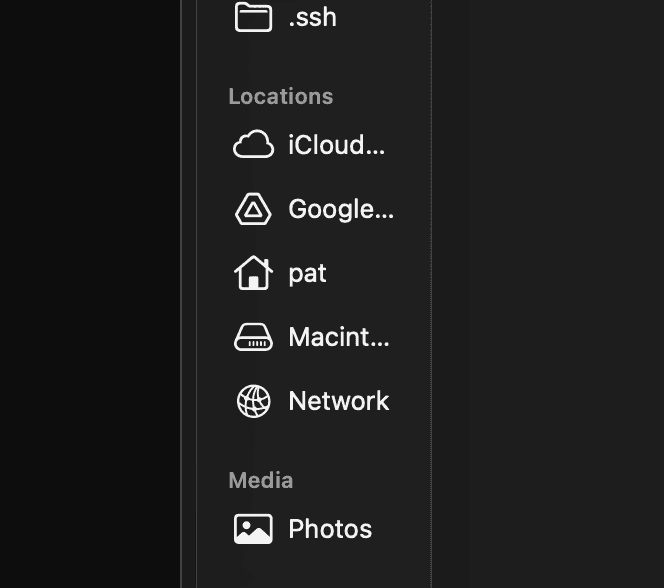Click the .ssh folder icon
This screenshot has width=664, height=588.
[253, 17]
